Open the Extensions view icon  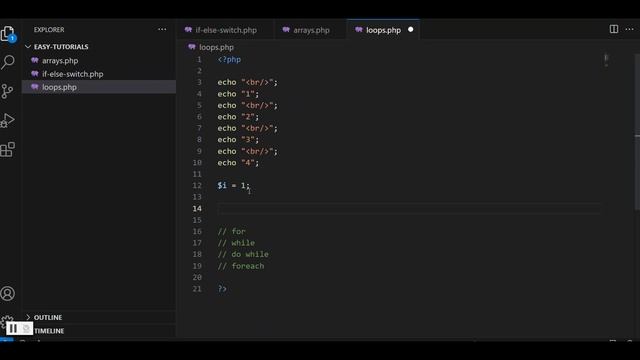[7, 149]
